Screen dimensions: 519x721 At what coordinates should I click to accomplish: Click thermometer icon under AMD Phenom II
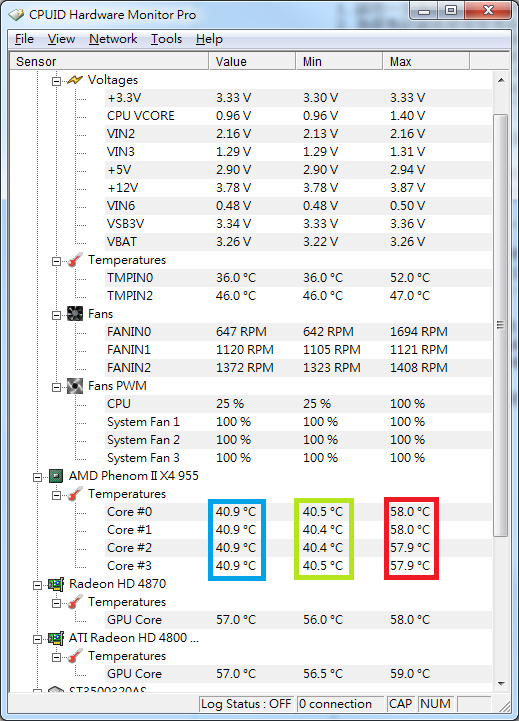click(x=75, y=494)
